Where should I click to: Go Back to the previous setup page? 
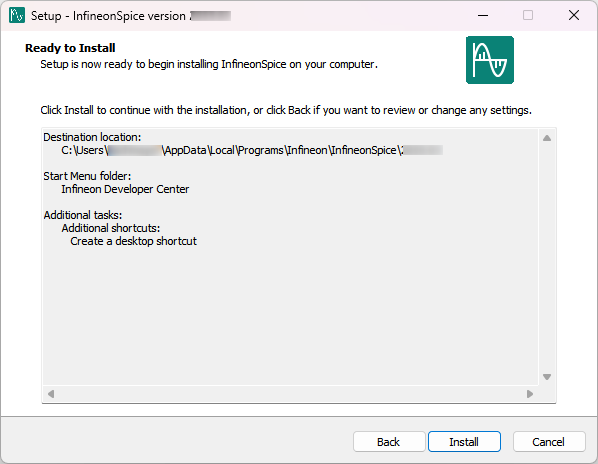(389, 442)
